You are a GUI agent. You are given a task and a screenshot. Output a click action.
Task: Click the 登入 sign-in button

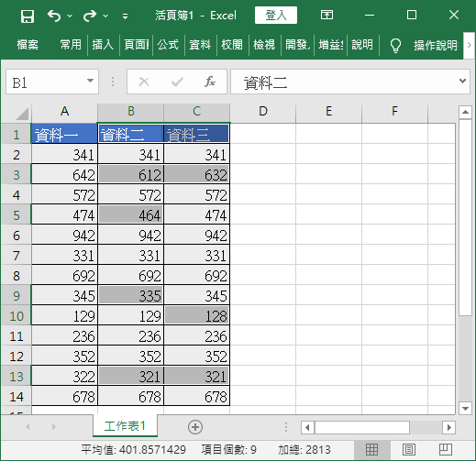276,15
